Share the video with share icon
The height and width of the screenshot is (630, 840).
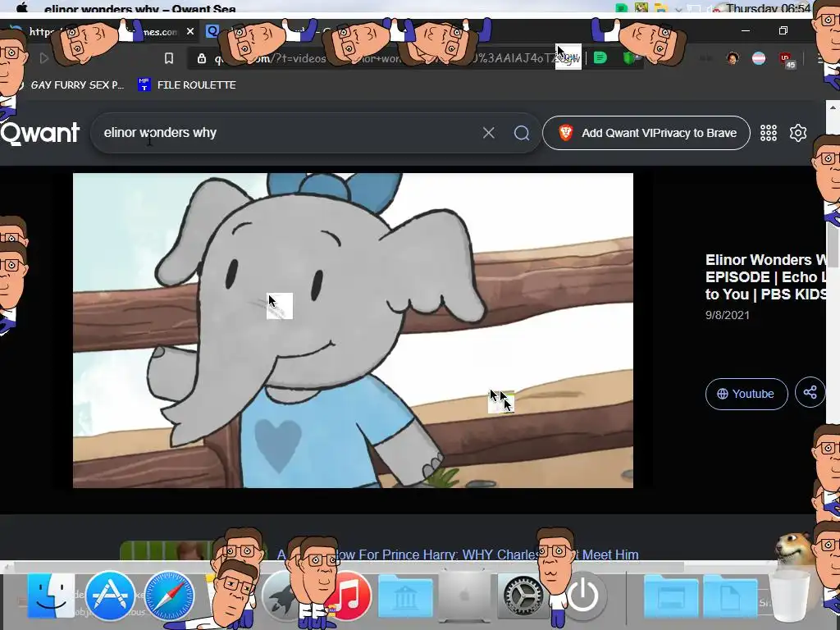810,393
